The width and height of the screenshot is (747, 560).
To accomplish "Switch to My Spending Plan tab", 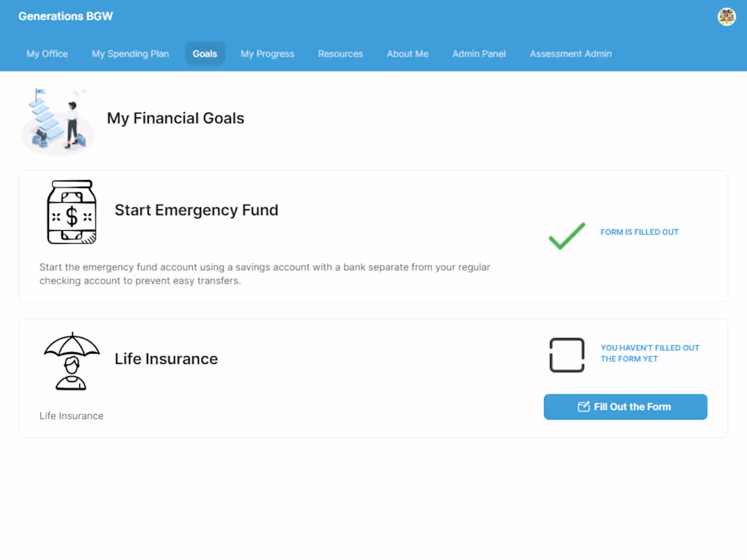I will [x=130, y=54].
